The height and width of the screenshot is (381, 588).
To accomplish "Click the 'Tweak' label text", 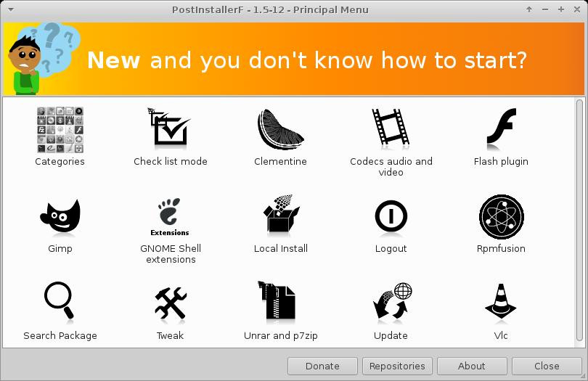I will click(x=171, y=335).
